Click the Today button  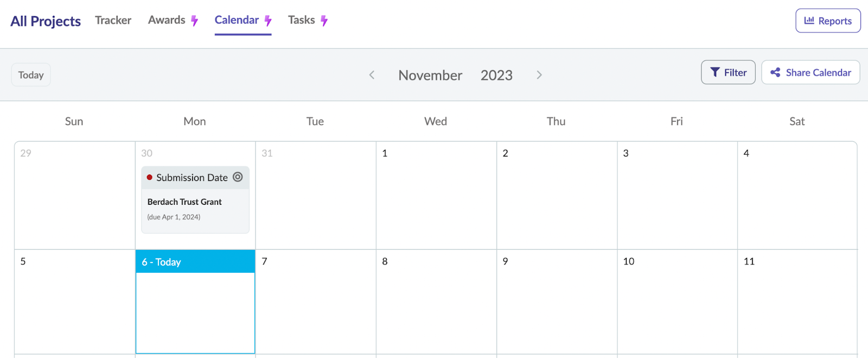[30, 74]
